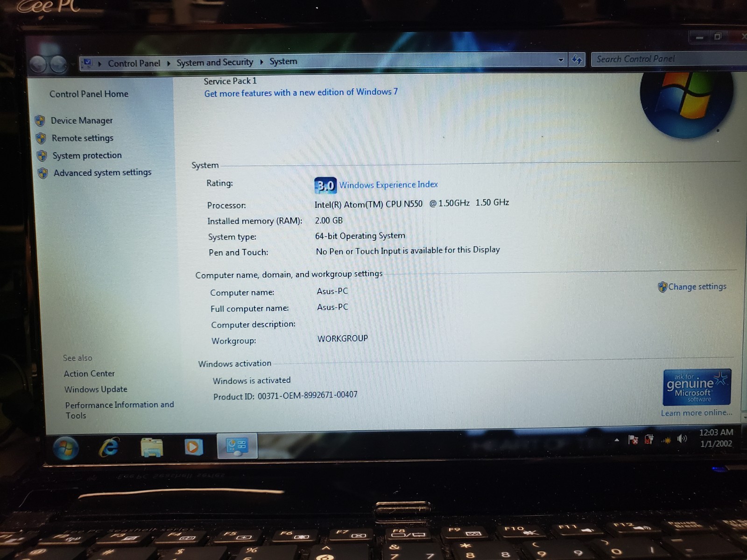Screen dimensions: 747x560
Task: Go to Control Panel Home
Action: pos(89,94)
